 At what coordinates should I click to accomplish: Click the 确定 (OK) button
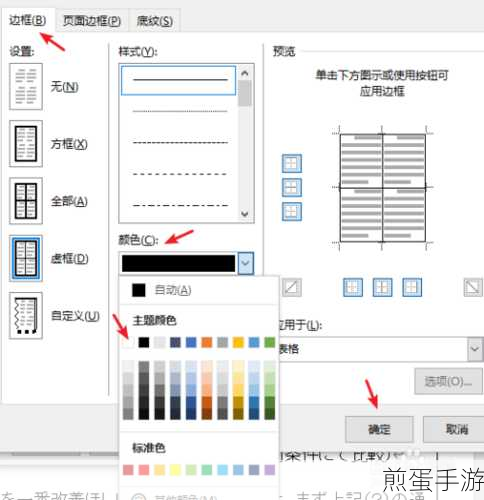pyautogui.click(x=379, y=429)
